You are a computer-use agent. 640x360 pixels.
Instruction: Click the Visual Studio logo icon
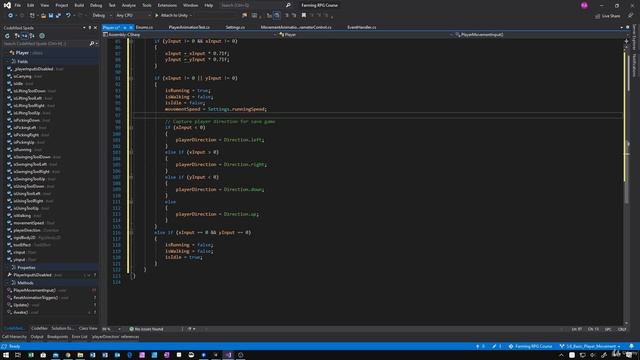[x=7, y=5]
